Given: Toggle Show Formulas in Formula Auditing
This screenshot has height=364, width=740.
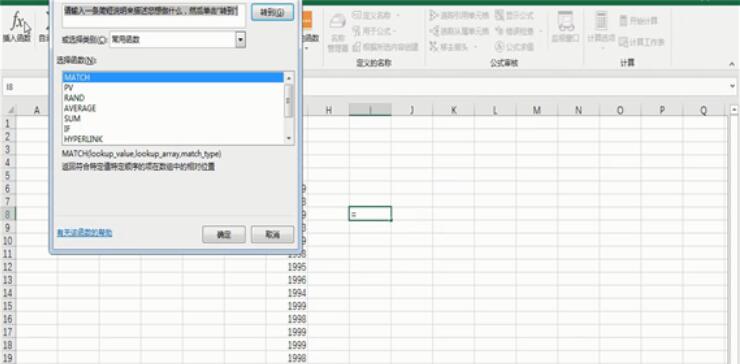Looking at the screenshot, I should pos(514,16).
